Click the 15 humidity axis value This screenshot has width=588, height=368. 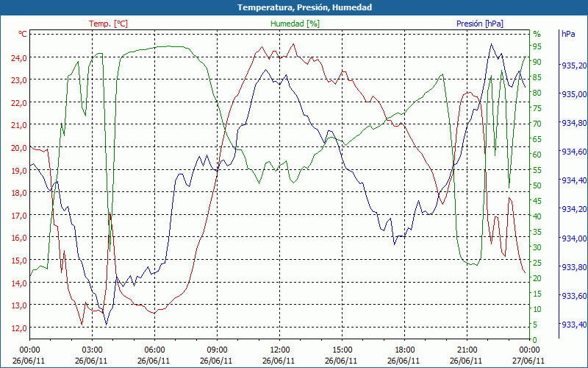pos(537,294)
